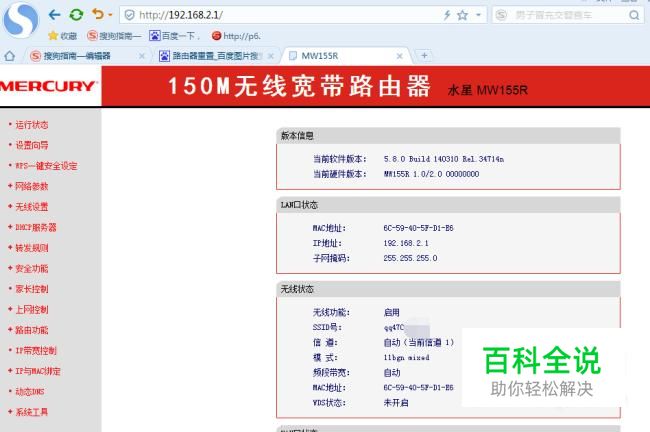The image size is (650, 432).
Task: Close the 路由器重置 tab
Action: [x=271, y=56]
